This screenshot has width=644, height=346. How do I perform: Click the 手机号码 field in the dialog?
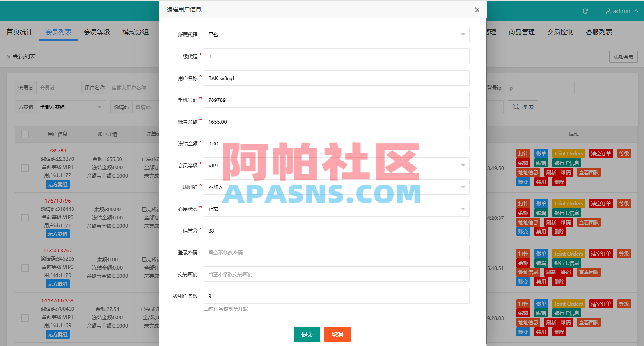(x=337, y=100)
